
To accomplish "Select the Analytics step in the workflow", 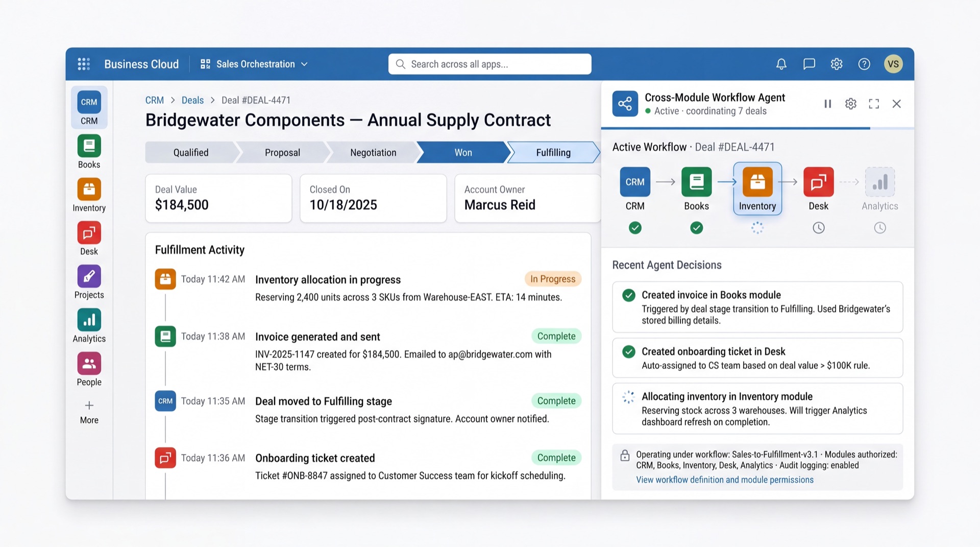I will click(879, 189).
